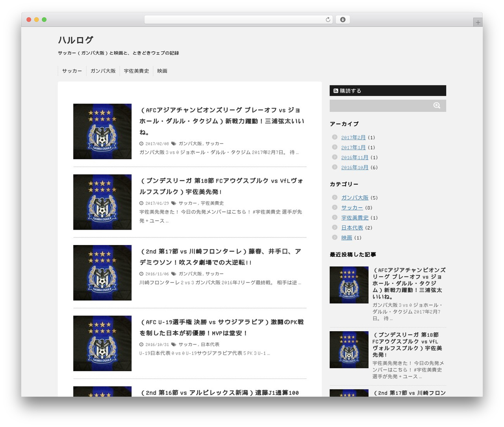
Task: Open the AFCアジアチャンピオンズリーグ recent post title in sidebar
Action: [409, 283]
